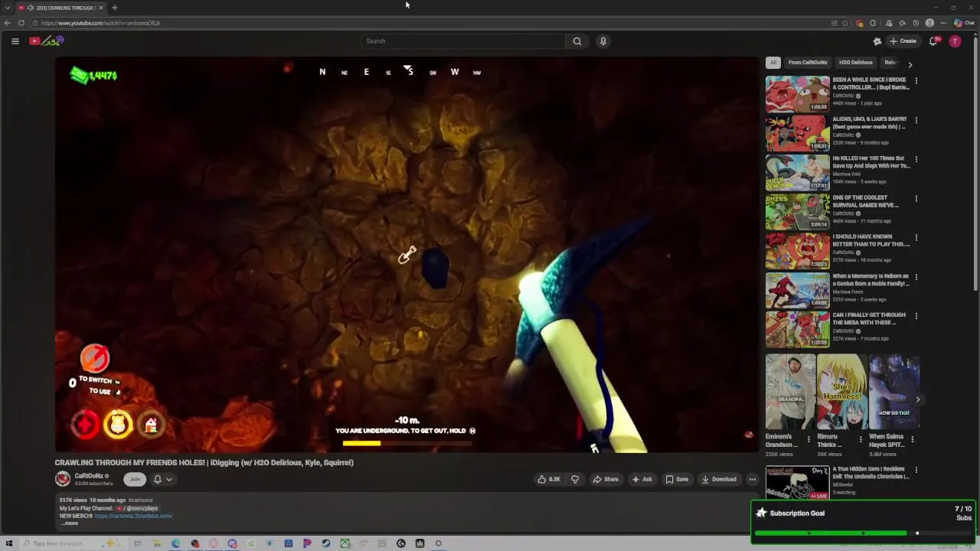
Task: Open the YouTube hamburger guide menu
Action: point(15,41)
